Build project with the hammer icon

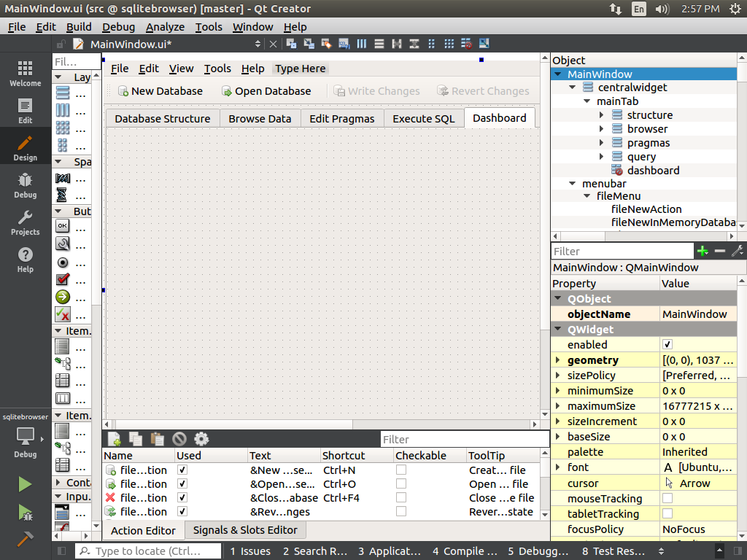tap(25, 540)
